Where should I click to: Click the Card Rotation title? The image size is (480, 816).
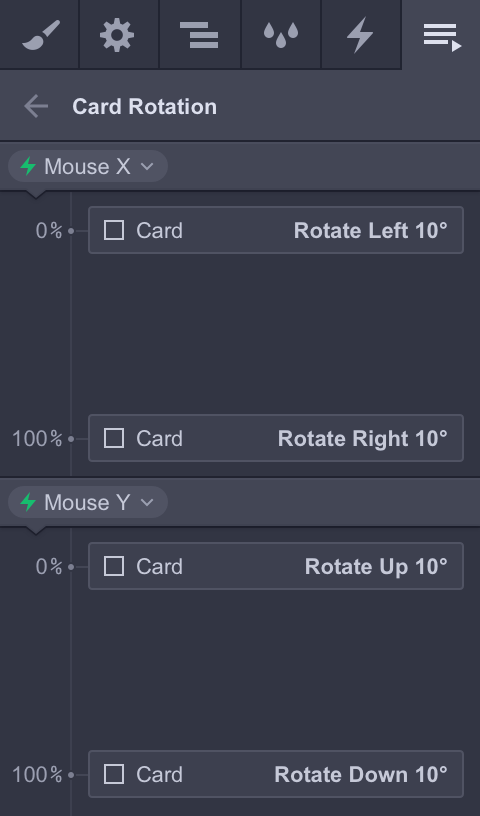pyautogui.click(x=145, y=107)
